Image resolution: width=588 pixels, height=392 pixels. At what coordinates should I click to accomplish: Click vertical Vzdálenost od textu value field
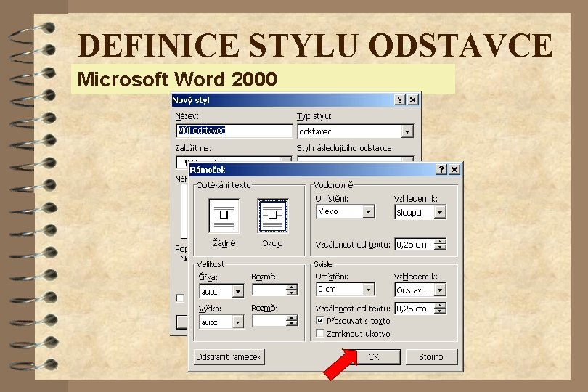tap(415, 309)
